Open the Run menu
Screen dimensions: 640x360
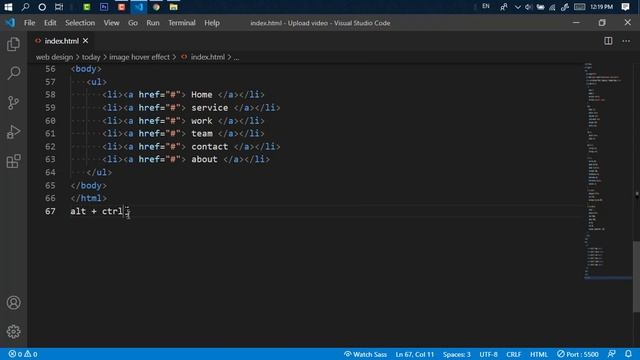pyautogui.click(x=153, y=23)
